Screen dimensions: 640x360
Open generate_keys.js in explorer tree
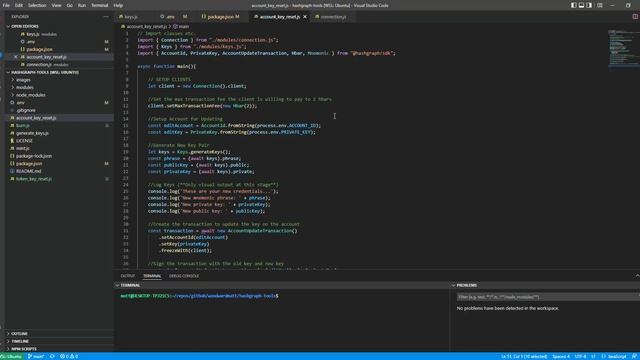click(x=32, y=133)
